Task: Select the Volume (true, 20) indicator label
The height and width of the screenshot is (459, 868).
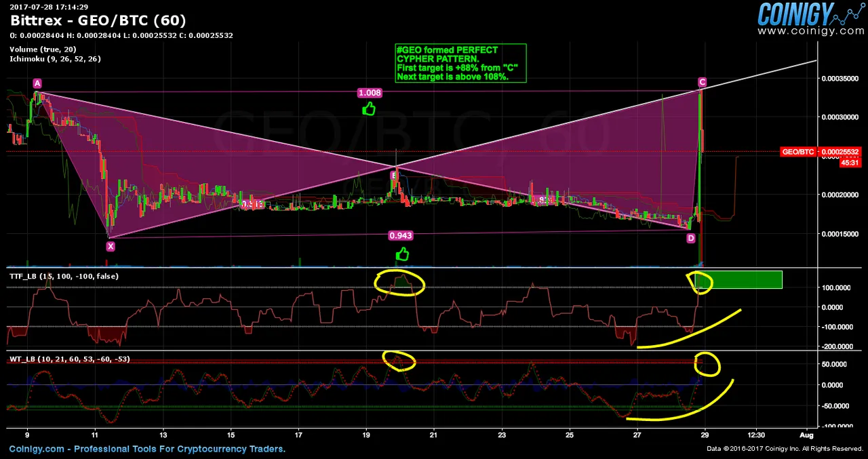Action: point(43,49)
